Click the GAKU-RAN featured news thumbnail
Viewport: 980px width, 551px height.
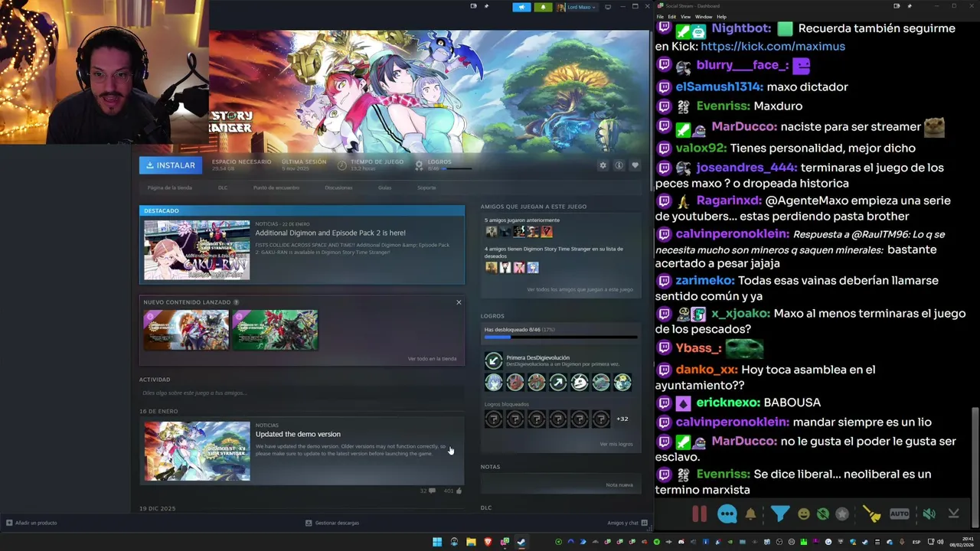pos(197,250)
